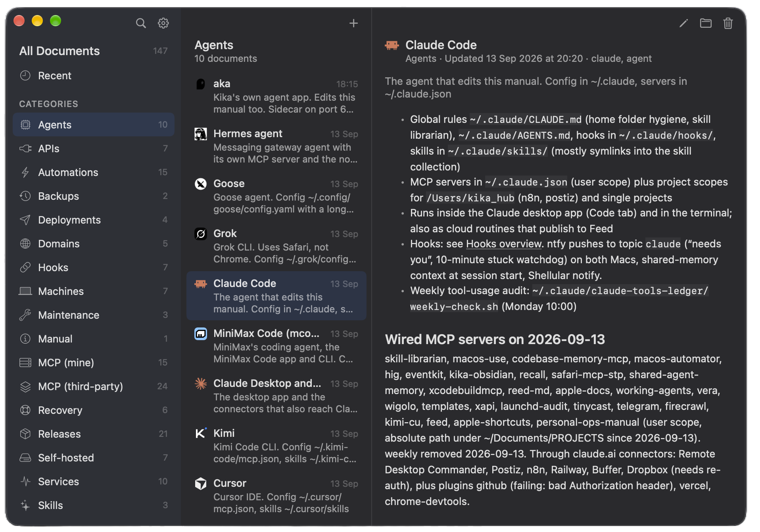
Task: Open settings via the gear icon
Action: [163, 23]
